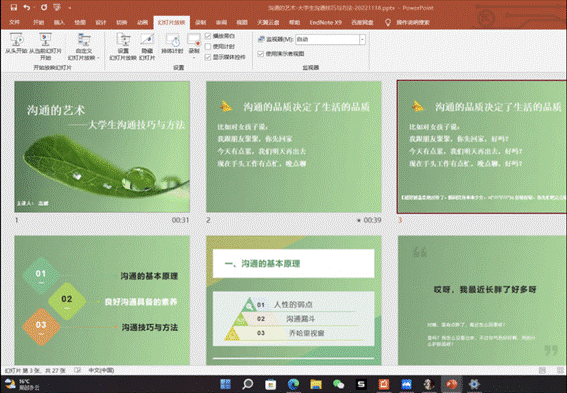Switch to the Insert (插入) ribbon tab
The height and width of the screenshot is (393, 567).
point(59,22)
